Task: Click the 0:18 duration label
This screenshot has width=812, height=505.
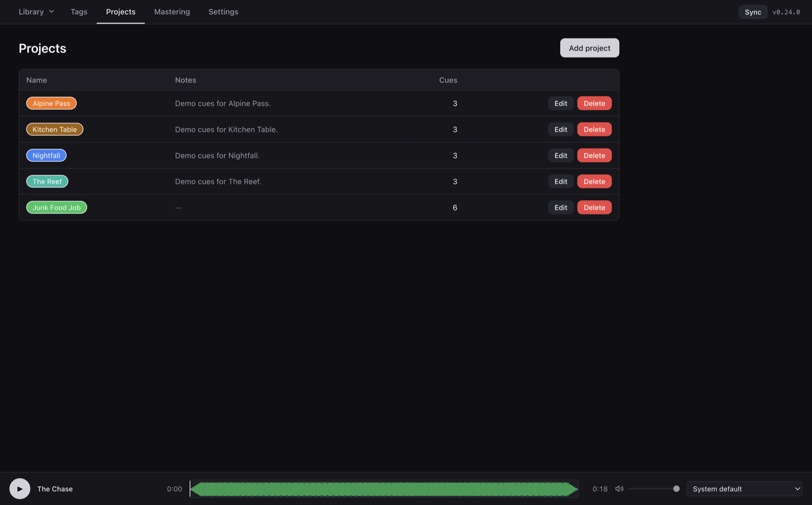Action: pos(600,489)
